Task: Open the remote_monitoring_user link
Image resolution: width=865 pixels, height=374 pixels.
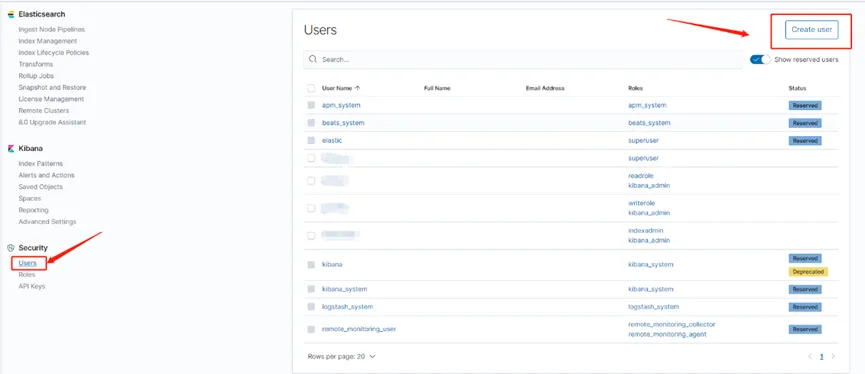Action: pos(359,329)
